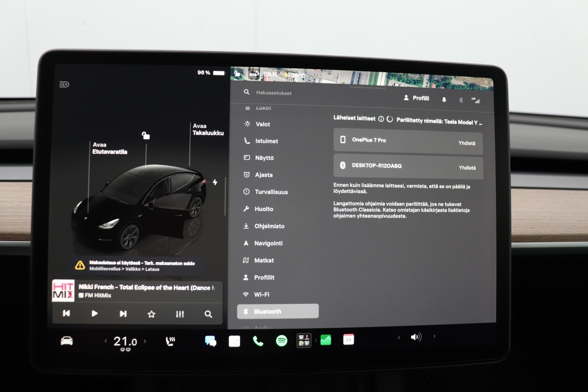This screenshot has height=392, width=588.
Task: Tap the 21.0 temperature display
Action: 125,342
